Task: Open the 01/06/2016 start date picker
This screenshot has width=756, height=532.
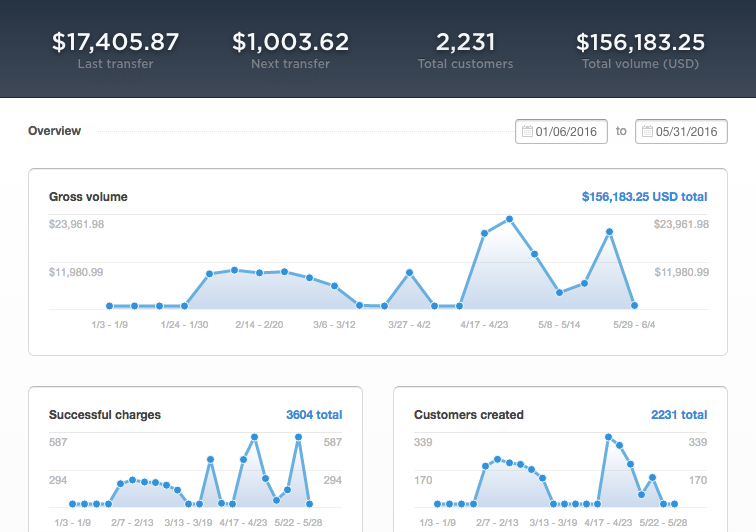Action: [561, 132]
